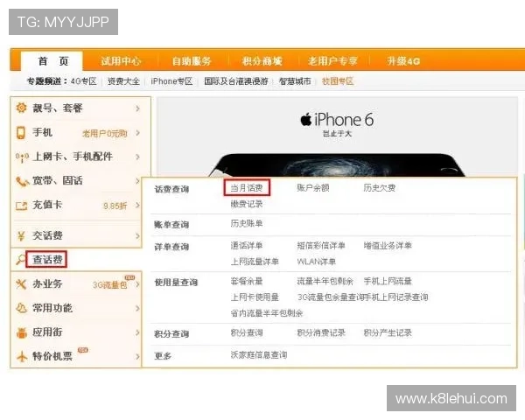Click the telephone handset icon beside 宽带、固话

click(23, 181)
